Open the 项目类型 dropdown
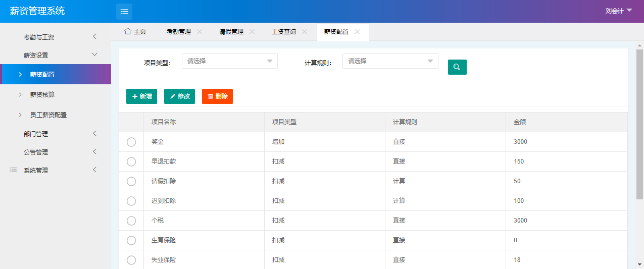The height and width of the screenshot is (269, 644). coord(229,61)
